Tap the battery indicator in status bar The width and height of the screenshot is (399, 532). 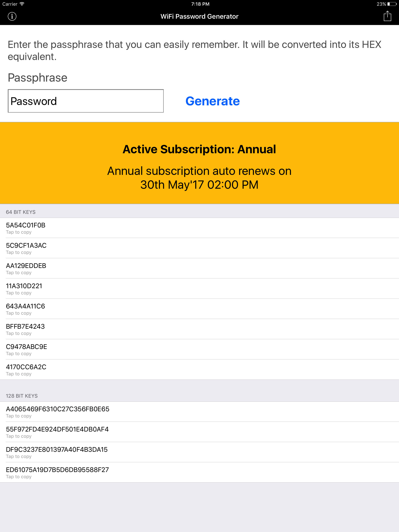392,4
